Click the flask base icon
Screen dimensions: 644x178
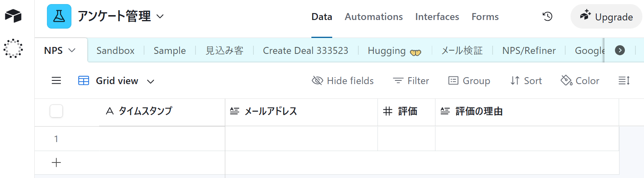(59, 16)
